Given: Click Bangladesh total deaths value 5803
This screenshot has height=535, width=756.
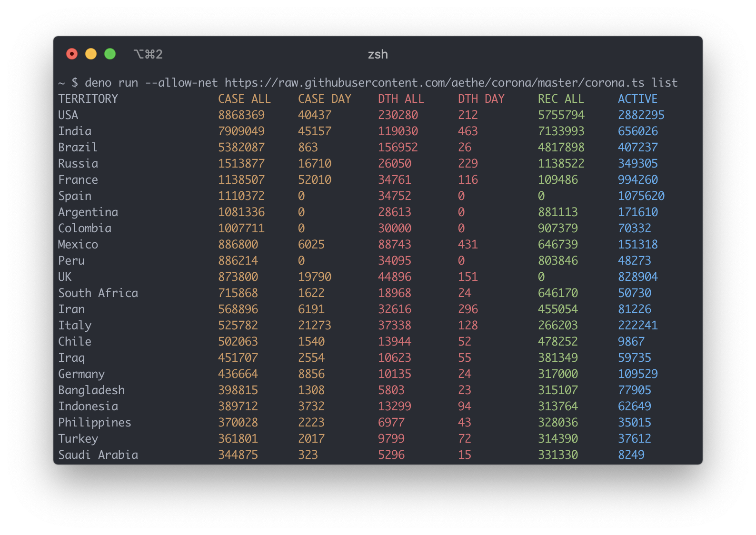Looking at the screenshot, I should [391, 390].
